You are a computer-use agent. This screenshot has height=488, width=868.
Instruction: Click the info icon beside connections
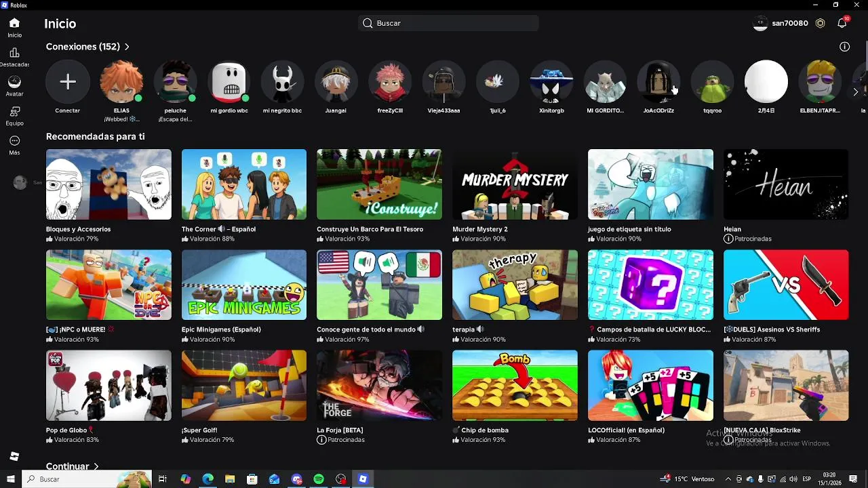coord(844,47)
